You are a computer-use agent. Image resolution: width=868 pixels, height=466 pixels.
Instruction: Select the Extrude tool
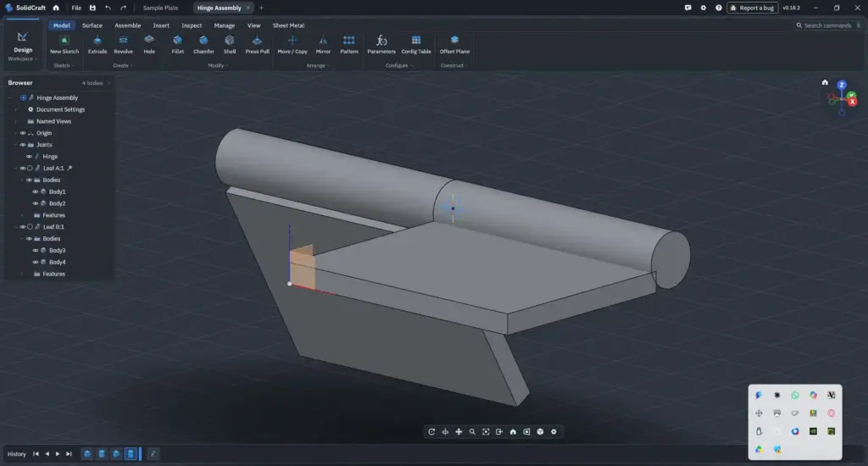click(x=97, y=44)
